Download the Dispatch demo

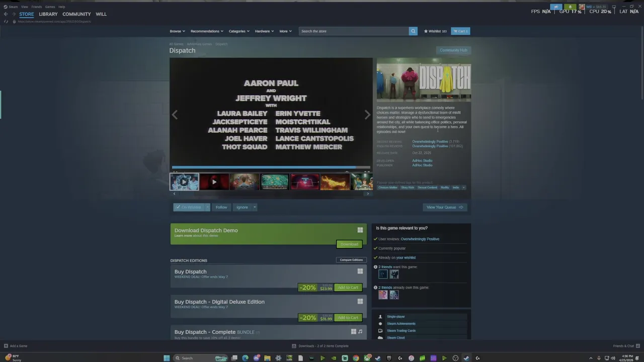(x=349, y=244)
